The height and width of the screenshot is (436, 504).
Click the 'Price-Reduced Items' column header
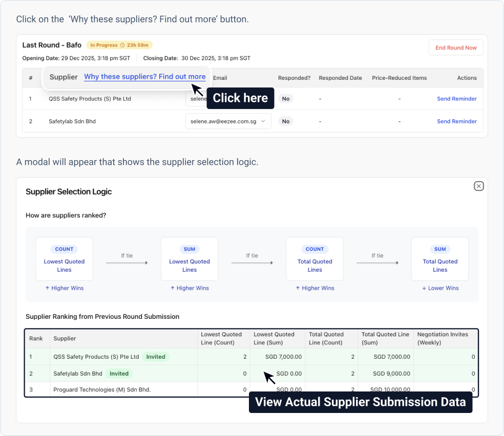click(x=399, y=78)
